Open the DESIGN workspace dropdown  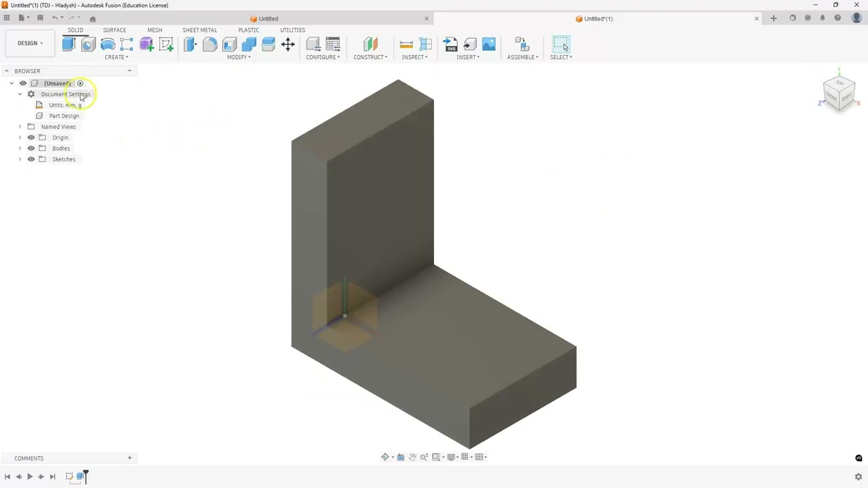click(x=30, y=43)
